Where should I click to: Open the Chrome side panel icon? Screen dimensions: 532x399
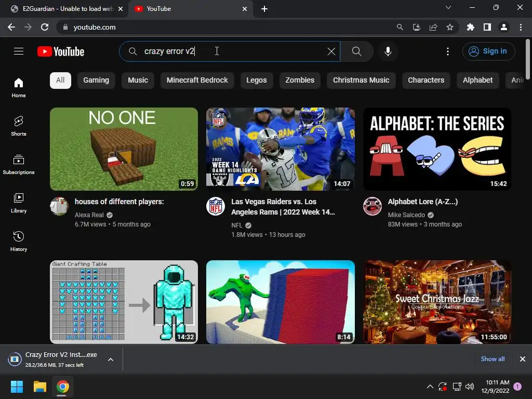point(487,27)
